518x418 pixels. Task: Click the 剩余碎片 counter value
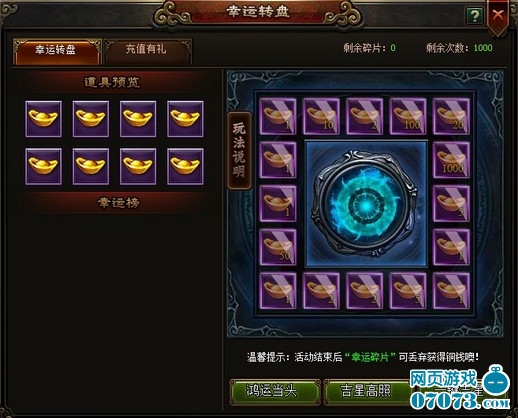pyautogui.click(x=393, y=48)
